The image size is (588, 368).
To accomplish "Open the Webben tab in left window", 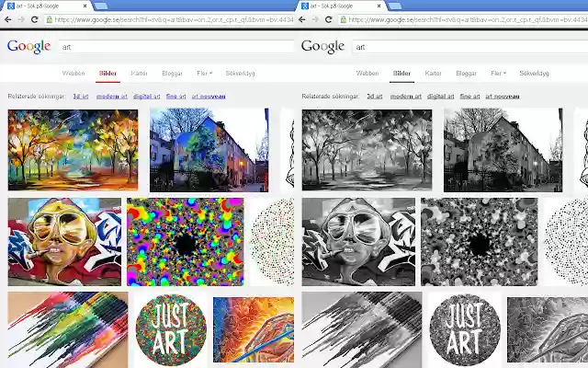I will pyautogui.click(x=73, y=74).
